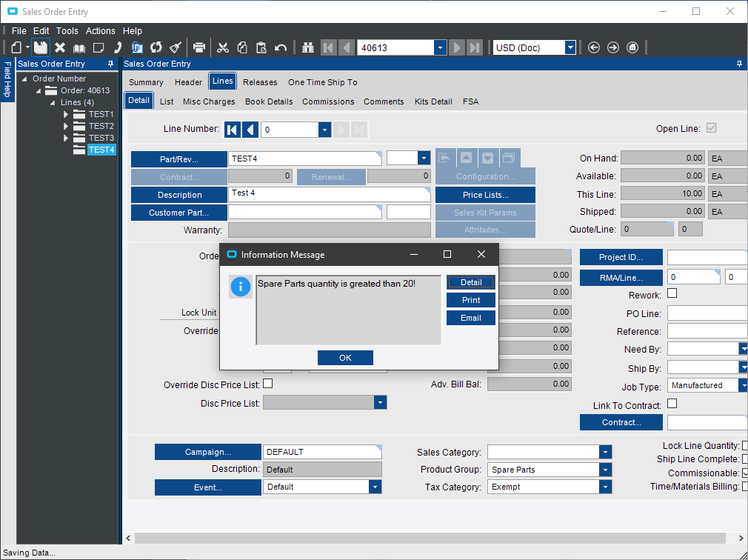Click the Copy toolbar icon
This screenshot has width=748, height=560.
(x=242, y=47)
